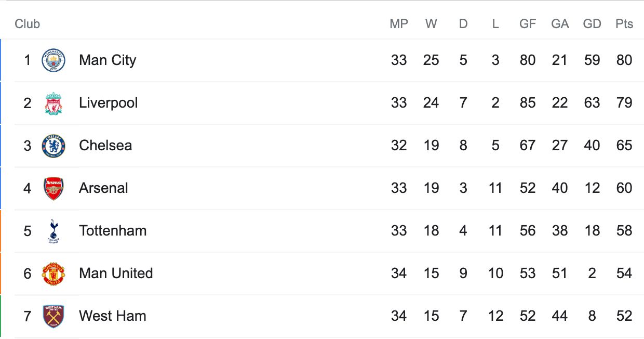
Task: Click the Arsenal club crest
Action: pyautogui.click(x=53, y=188)
